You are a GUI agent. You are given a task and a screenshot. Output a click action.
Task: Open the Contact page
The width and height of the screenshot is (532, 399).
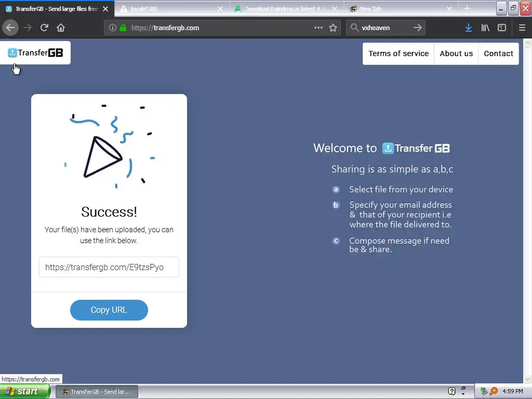(498, 54)
